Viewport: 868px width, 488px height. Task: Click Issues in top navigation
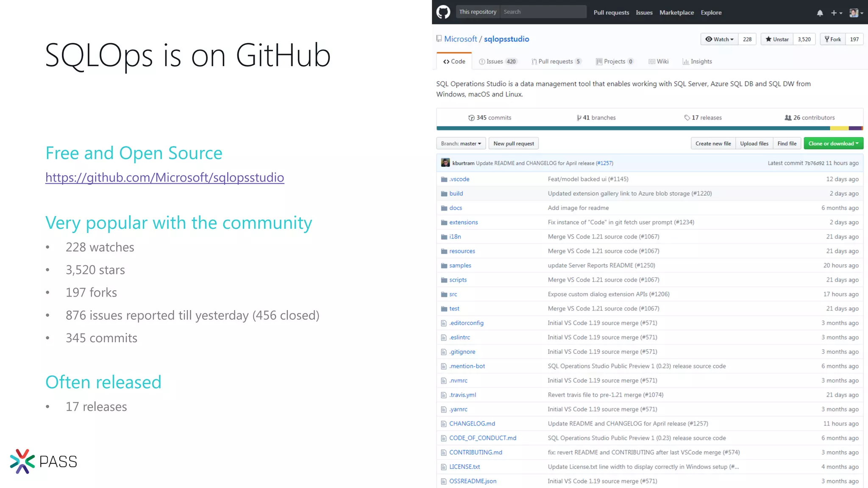point(644,13)
